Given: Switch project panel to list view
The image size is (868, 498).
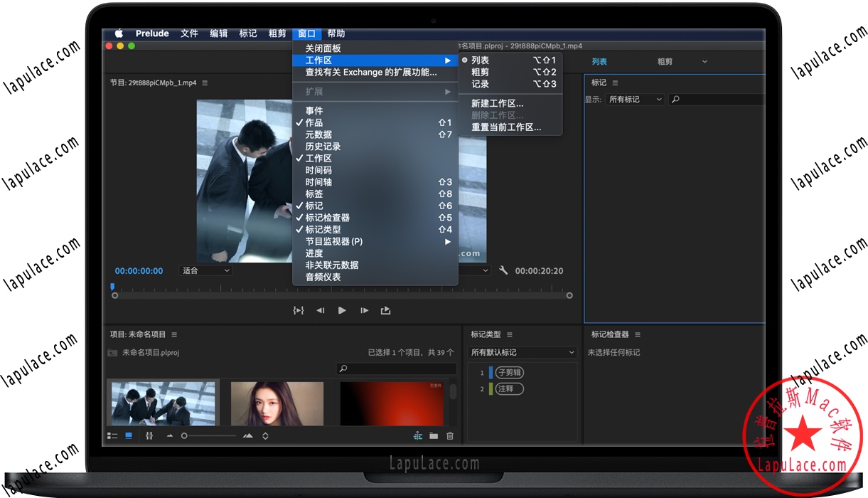Looking at the screenshot, I should pos(112,435).
